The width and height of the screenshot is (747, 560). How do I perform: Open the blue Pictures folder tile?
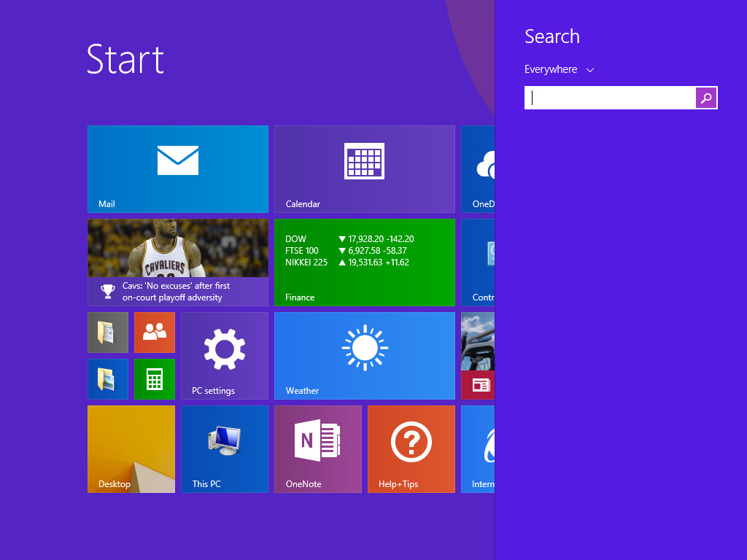click(x=108, y=379)
